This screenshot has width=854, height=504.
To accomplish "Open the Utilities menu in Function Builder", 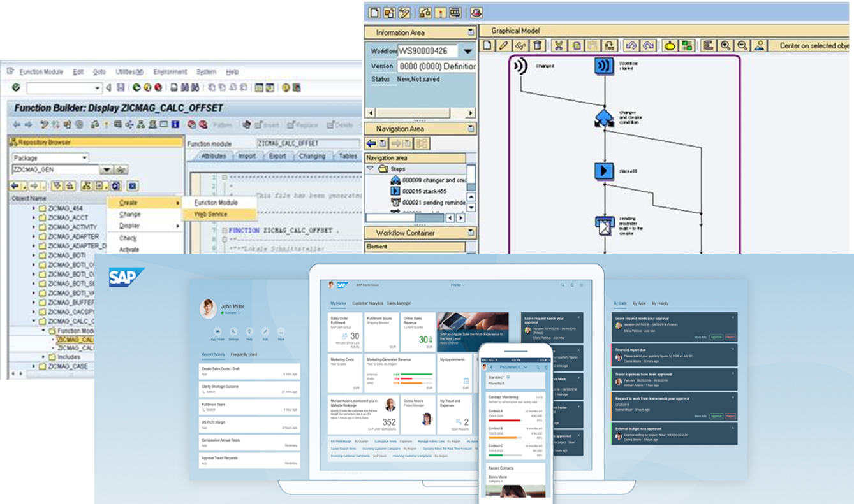I will click(x=130, y=72).
